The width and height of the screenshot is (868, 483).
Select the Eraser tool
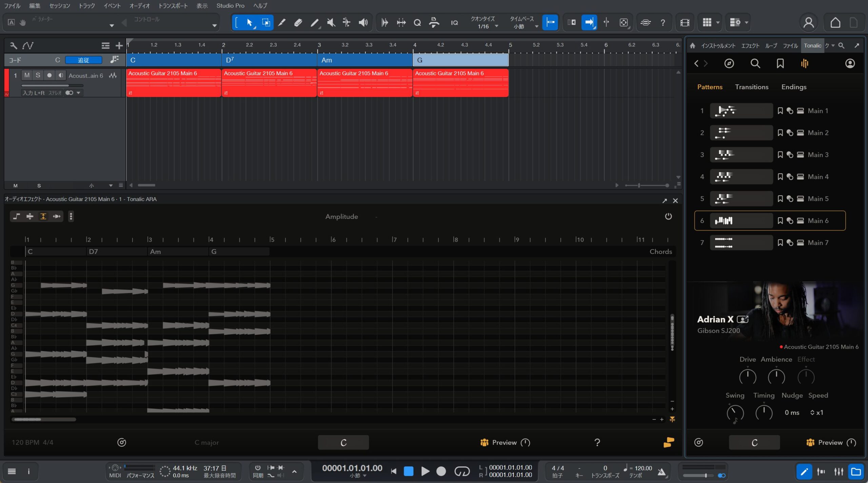[298, 23]
